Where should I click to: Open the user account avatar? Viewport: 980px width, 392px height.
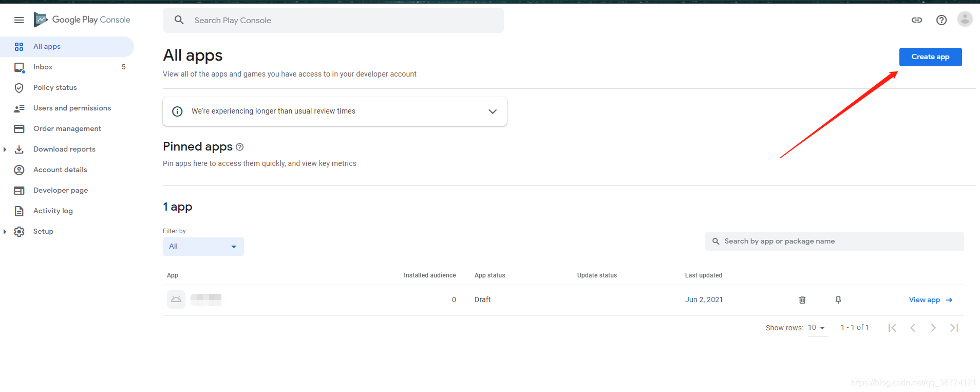coord(965,20)
